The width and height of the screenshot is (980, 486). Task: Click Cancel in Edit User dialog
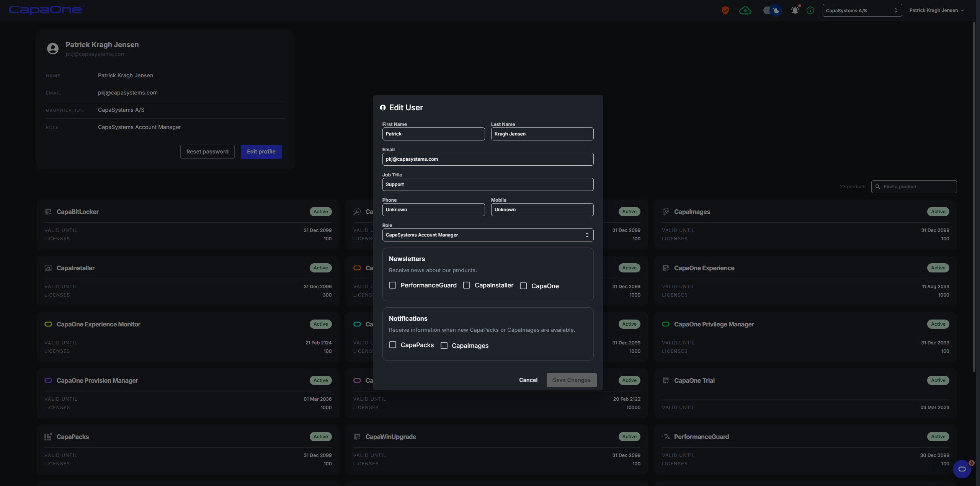(x=528, y=380)
